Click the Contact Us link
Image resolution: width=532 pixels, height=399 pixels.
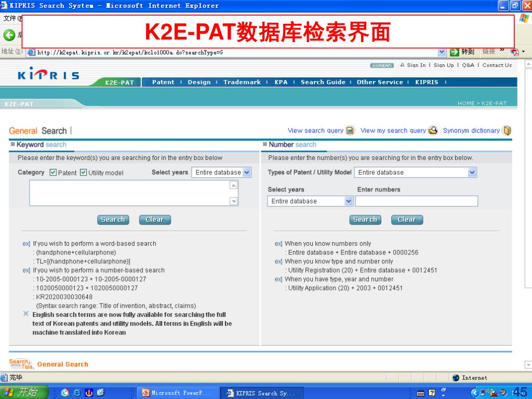[497, 65]
